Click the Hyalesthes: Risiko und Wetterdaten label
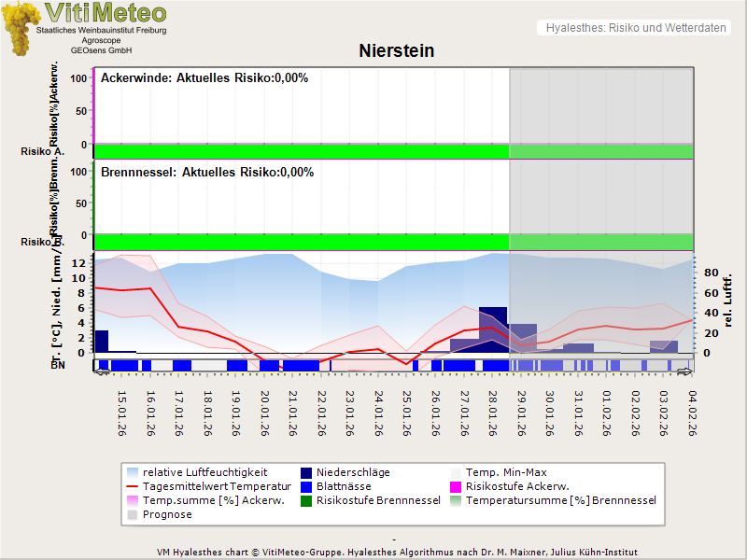Viewport: 747px width, 560px height. (x=635, y=28)
